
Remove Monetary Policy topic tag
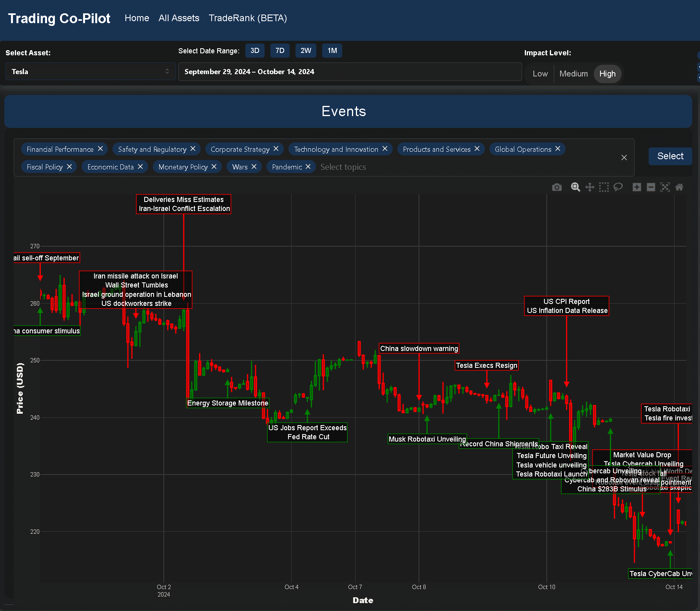[214, 167]
